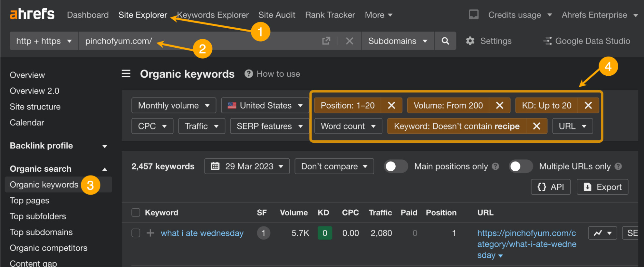The width and height of the screenshot is (644, 267).
Task: Click the 'what i ate wednesday' keyword link
Action: click(x=202, y=233)
